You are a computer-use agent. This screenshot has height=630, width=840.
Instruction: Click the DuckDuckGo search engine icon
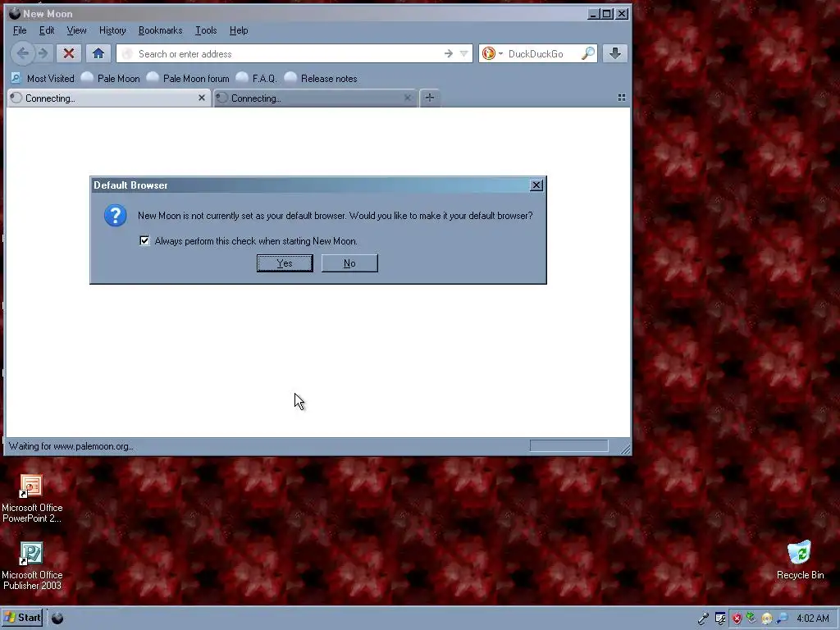pos(488,53)
